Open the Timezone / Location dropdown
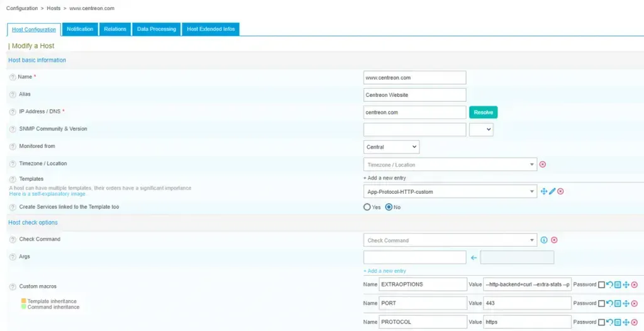 click(x=450, y=164)
